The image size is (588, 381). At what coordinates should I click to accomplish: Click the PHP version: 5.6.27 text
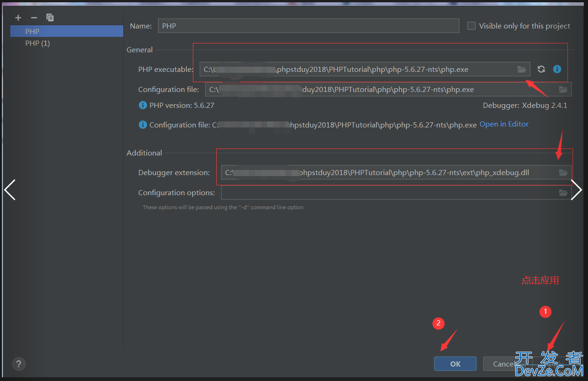coord(182,106)
